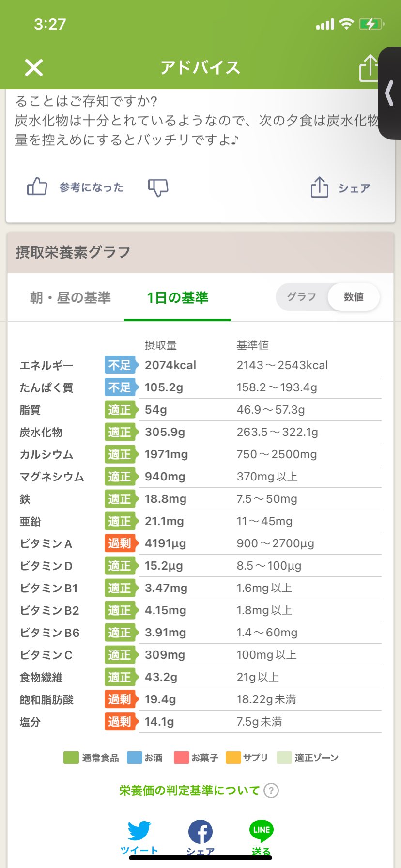Open 栄養価の判定基準について link

189,791
